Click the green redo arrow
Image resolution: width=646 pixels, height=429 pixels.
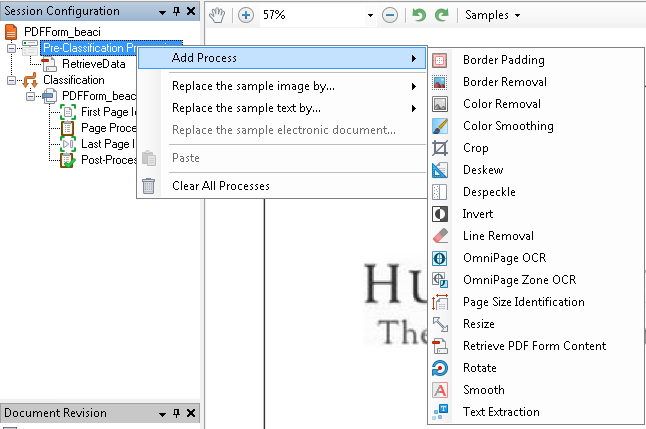pos(441,16)
